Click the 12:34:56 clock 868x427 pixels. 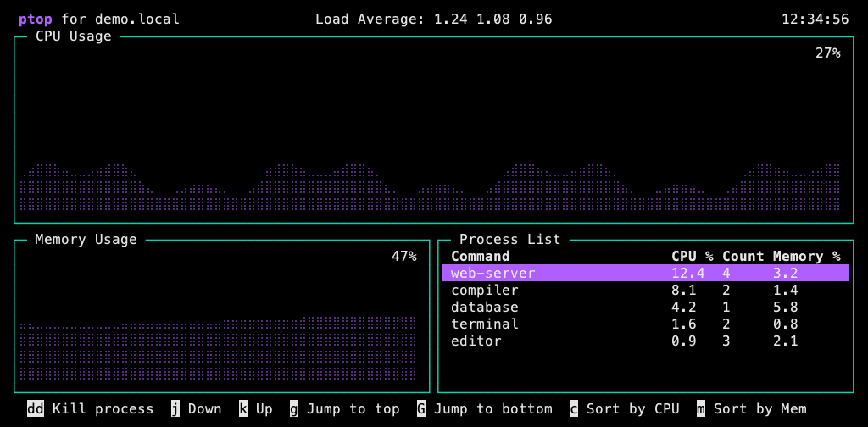pyautogui.click(x=815, y=19)
